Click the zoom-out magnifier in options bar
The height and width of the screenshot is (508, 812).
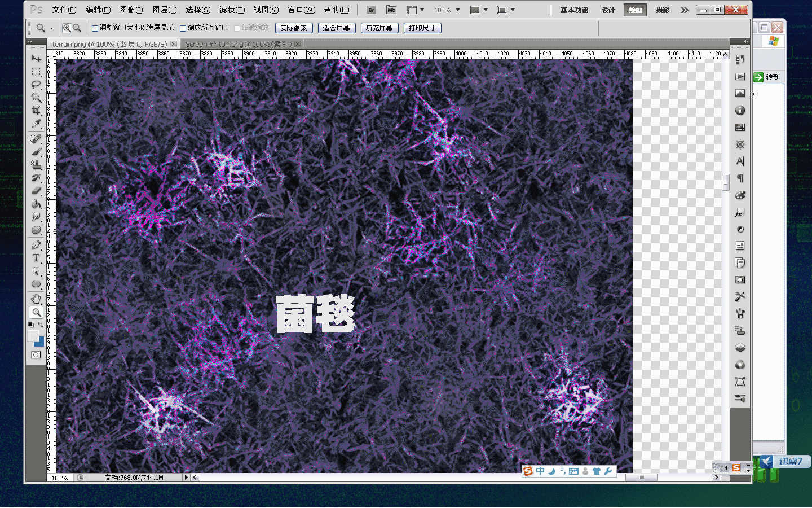[77, 28]
